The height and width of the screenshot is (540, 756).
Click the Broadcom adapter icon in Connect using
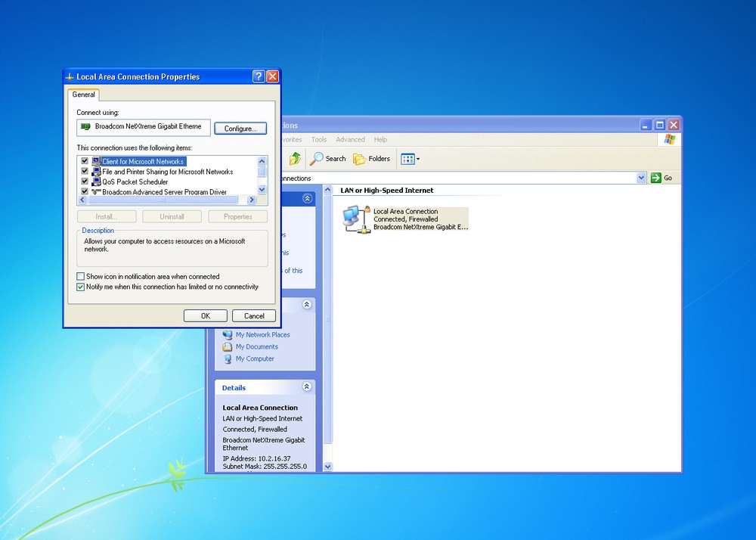pyautogui.click(x=84, y=127)
